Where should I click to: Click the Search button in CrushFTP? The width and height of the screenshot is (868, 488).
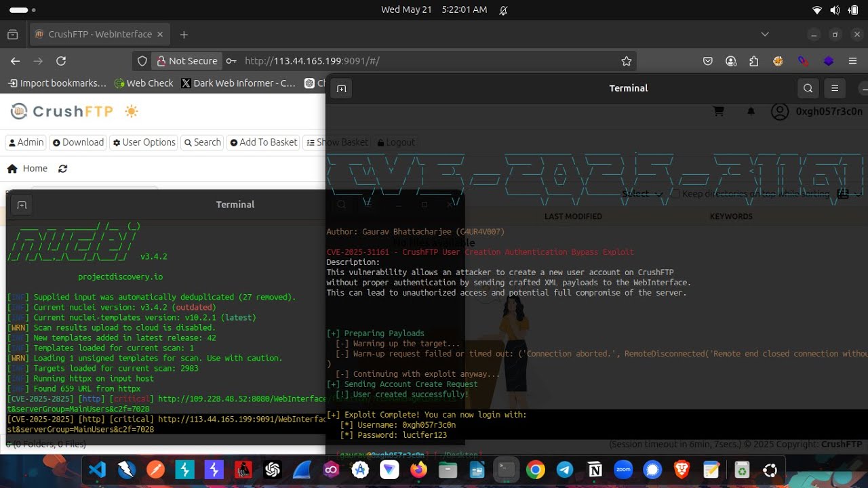coord(202,142)
